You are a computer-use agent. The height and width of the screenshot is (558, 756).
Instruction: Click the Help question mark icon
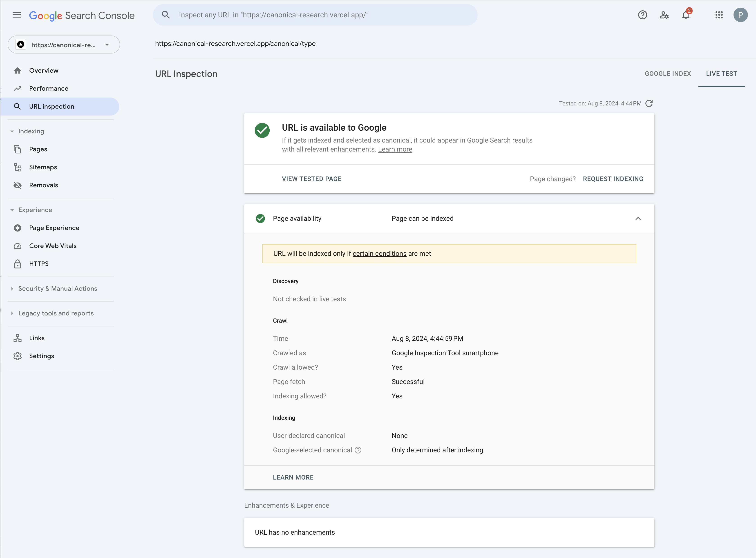642,15
